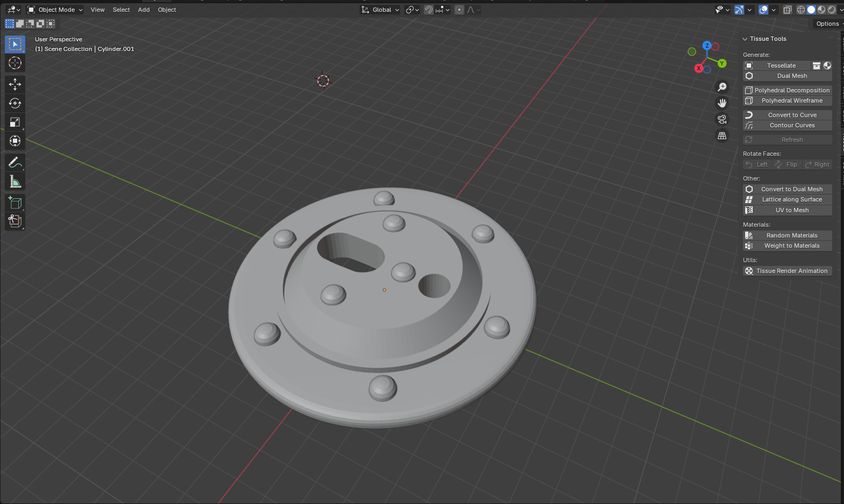Select the Add Cube tool
Screen dimensions: 844x504
(15, 203)
